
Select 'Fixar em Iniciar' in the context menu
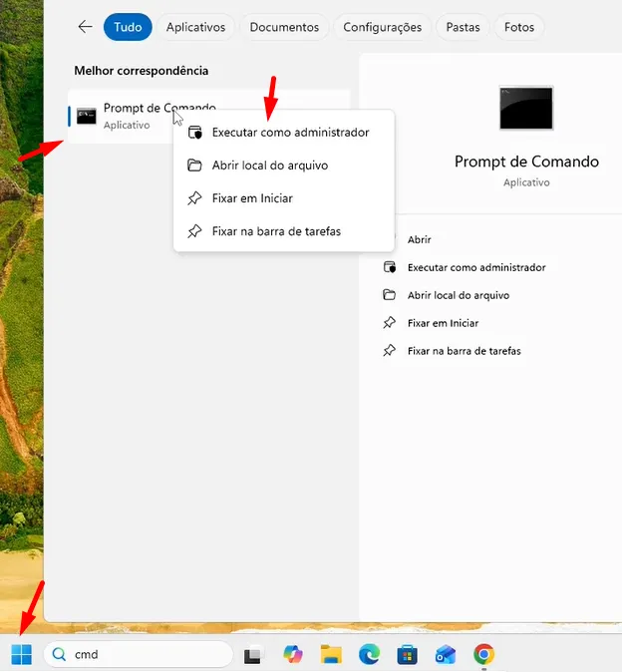pos(252,198)
